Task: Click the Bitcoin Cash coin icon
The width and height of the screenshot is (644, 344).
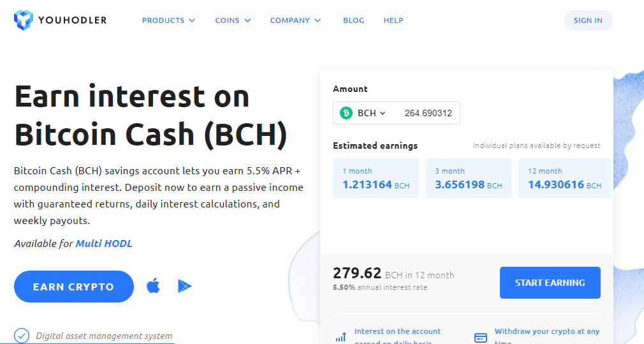Action: 346,113
